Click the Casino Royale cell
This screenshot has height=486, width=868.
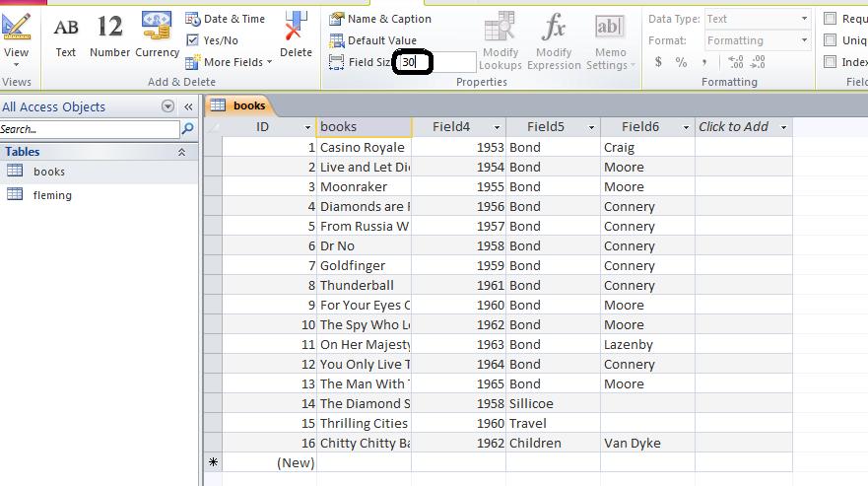click(364, 148)
